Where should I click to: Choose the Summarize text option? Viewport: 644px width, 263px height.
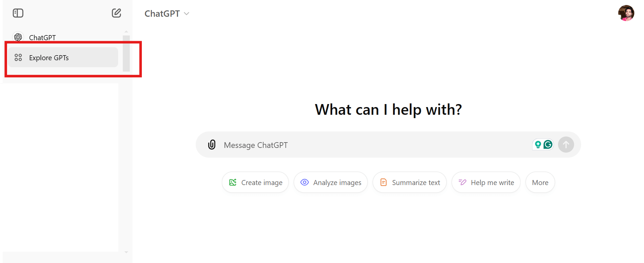[x=409, y=182]
